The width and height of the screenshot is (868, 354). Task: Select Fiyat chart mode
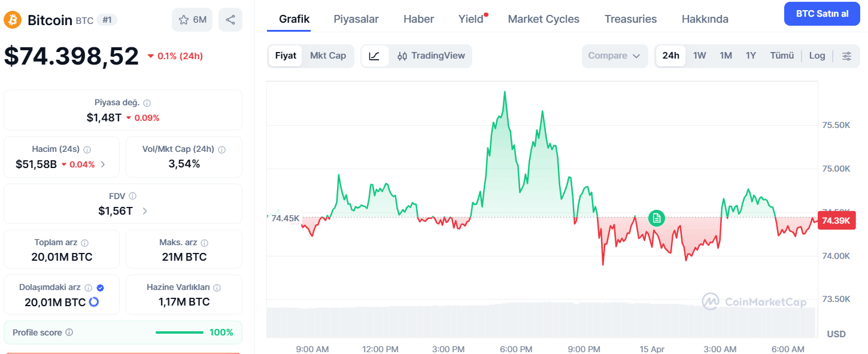[x=286, y=56]
